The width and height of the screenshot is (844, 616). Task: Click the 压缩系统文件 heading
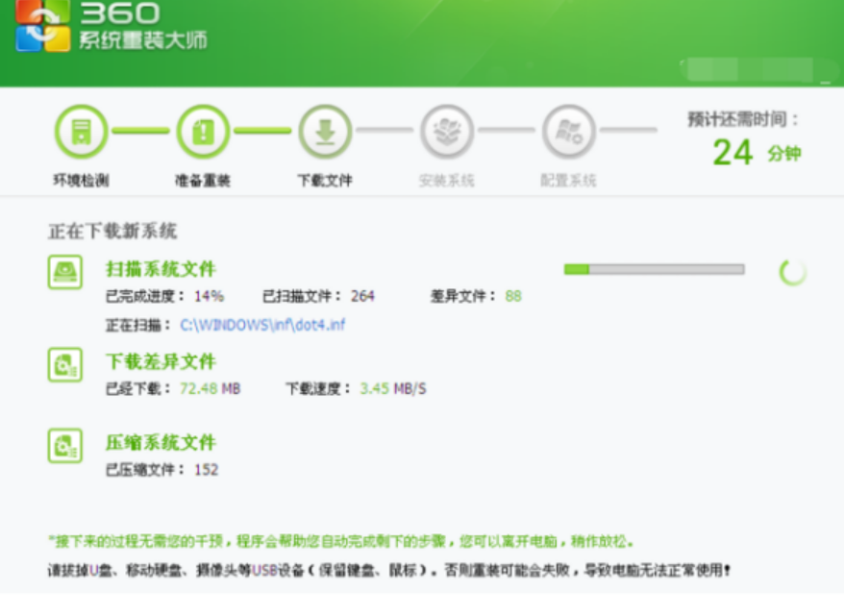(161, 442)
